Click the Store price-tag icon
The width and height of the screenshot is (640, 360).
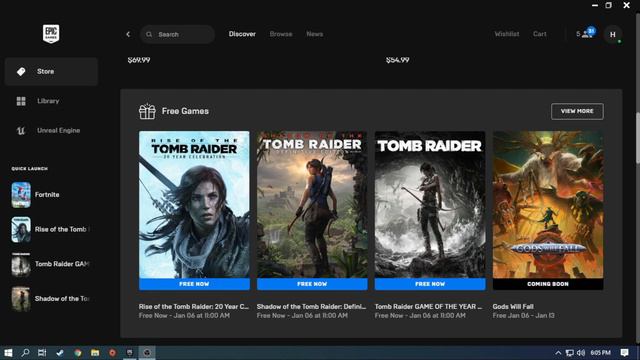(21, 71)
